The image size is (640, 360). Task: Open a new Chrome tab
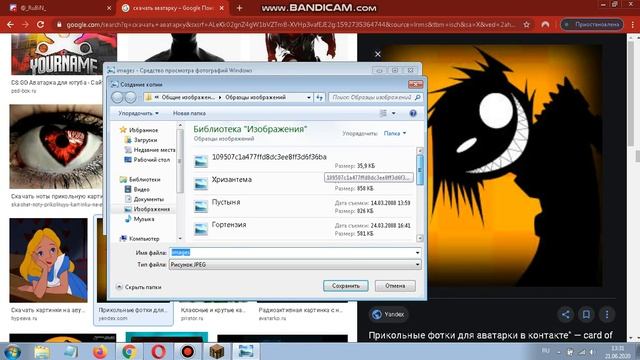point(240,8)
